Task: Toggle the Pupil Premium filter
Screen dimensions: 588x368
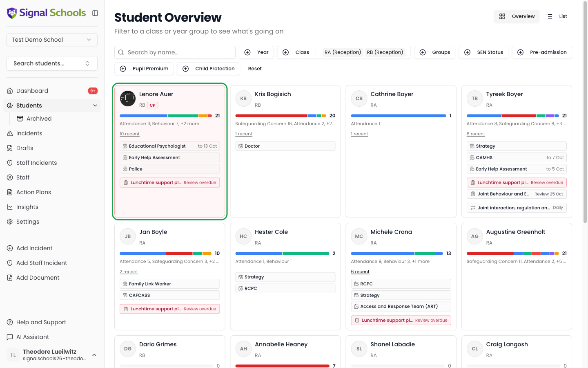Action: tap(144, 69)
